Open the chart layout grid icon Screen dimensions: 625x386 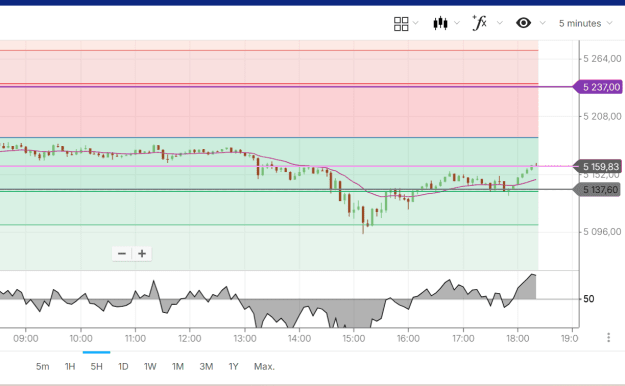[x=401, y=24]
